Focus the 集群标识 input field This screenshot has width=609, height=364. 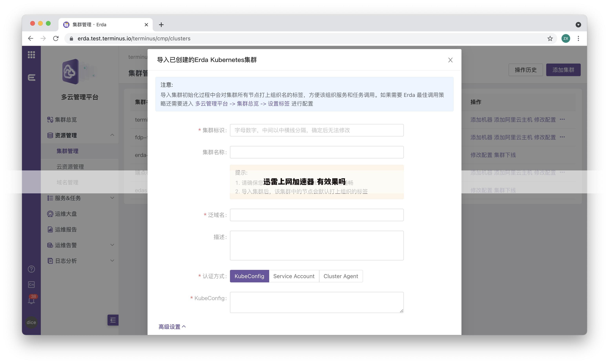316,130
